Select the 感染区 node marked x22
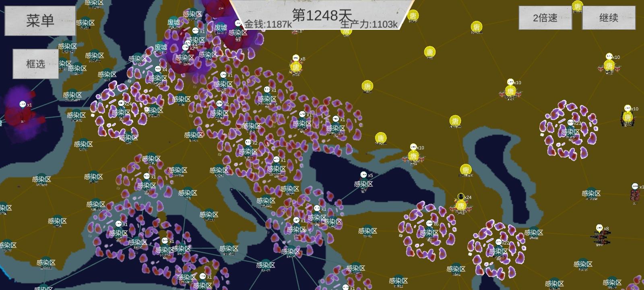Viewport: 644px width, 290px height. pyautogui.click(x=498, y=251)
